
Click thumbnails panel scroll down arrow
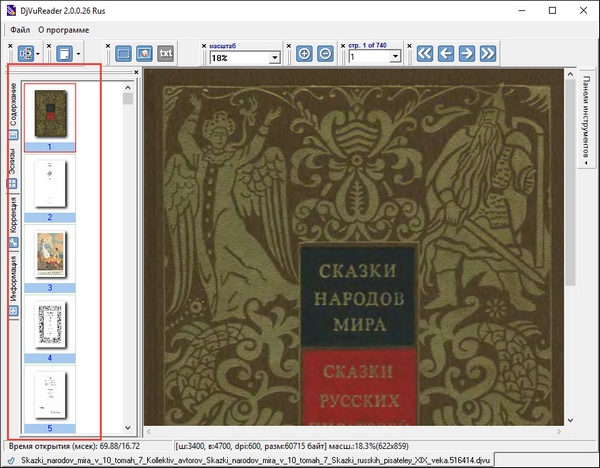(128, 428)
